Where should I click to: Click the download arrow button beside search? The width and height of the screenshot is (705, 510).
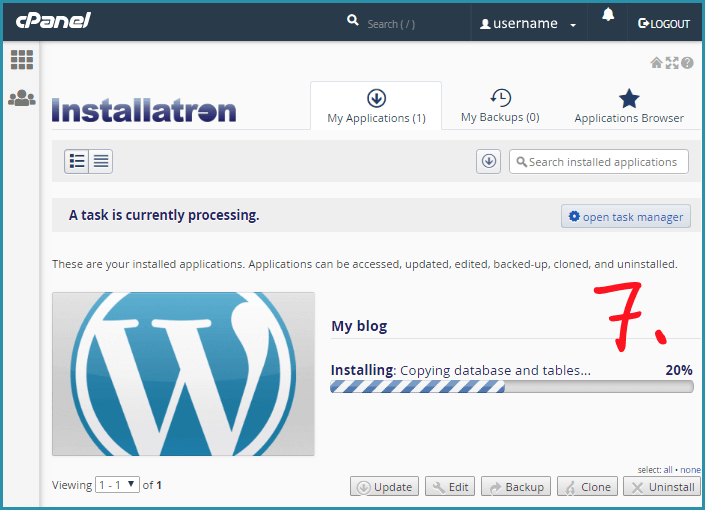click(x=488, y=161)
